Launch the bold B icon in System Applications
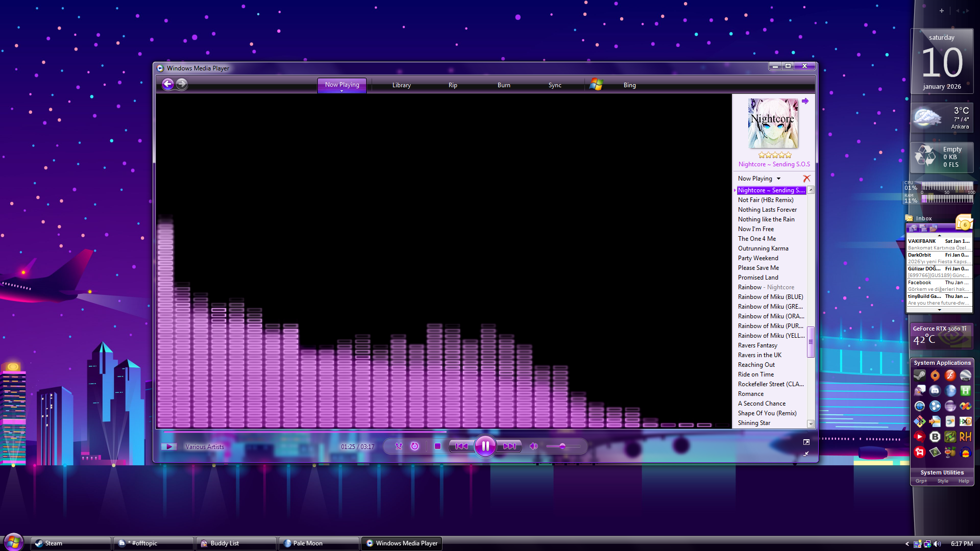This screenshot has height=551, width=980. pos(935,437)
